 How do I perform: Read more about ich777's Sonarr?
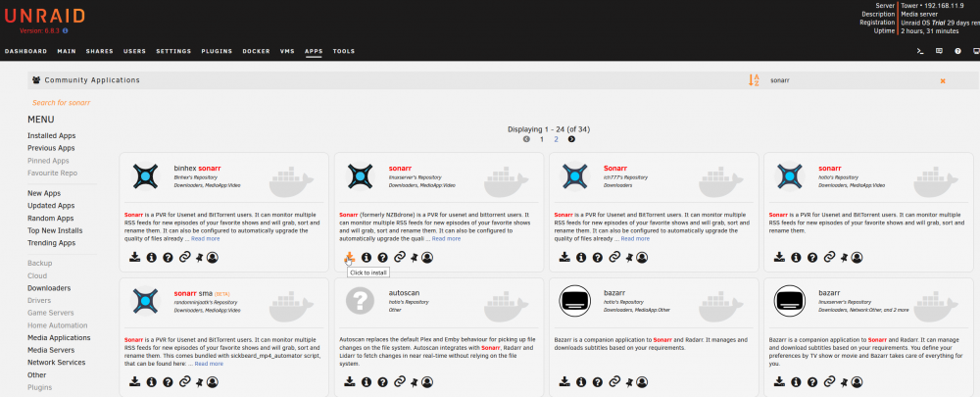pos(636,239)
